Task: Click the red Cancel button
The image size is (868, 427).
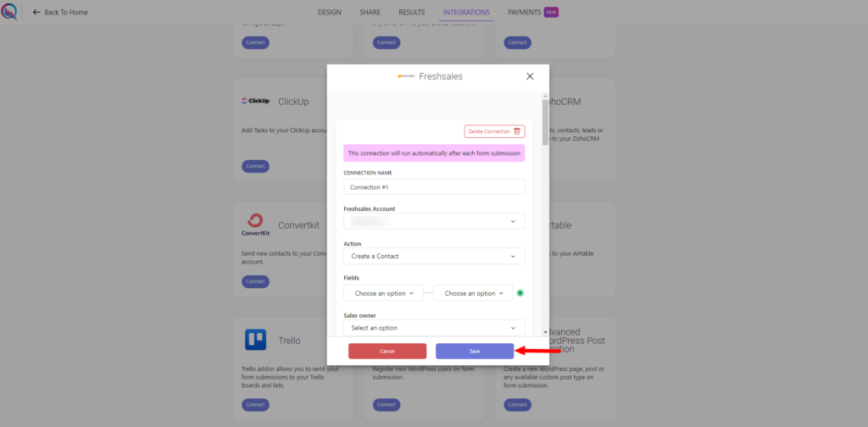Action: click(387, 352)
